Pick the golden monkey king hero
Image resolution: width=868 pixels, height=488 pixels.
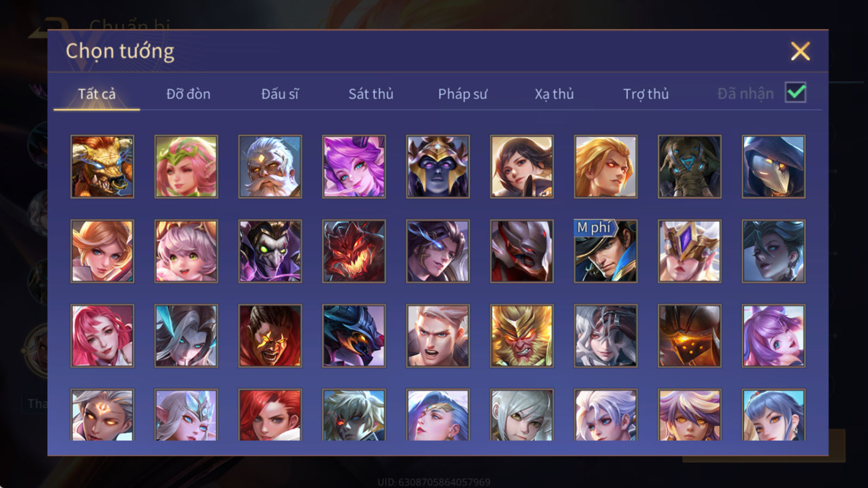(521, 336)
